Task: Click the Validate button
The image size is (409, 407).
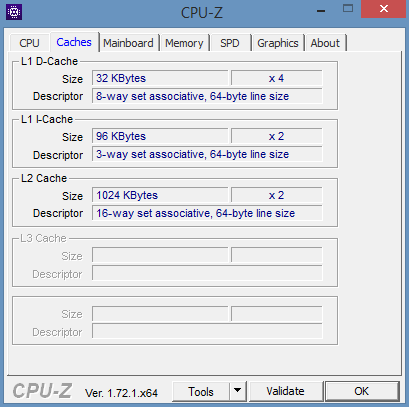Action: coord(285,391)
